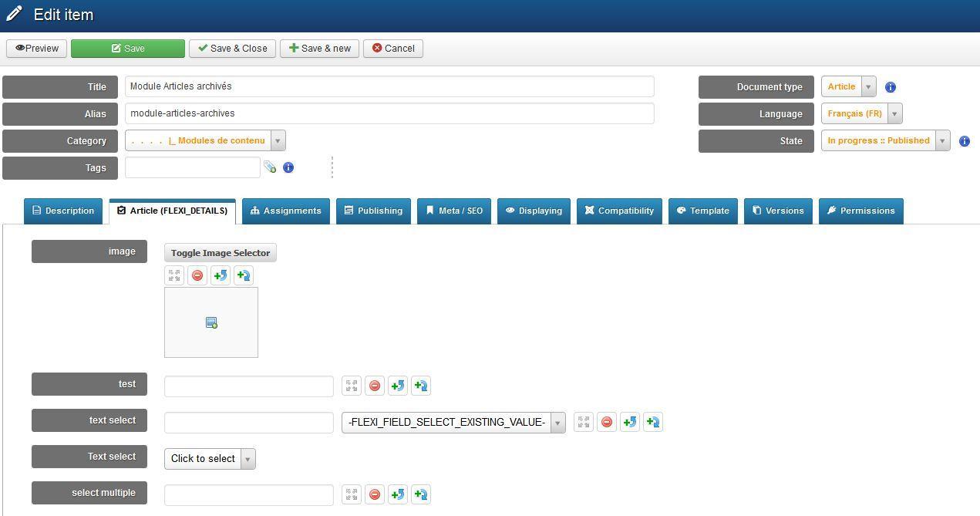
Task: Remove the value in the test field row
Action: point(375,386)
